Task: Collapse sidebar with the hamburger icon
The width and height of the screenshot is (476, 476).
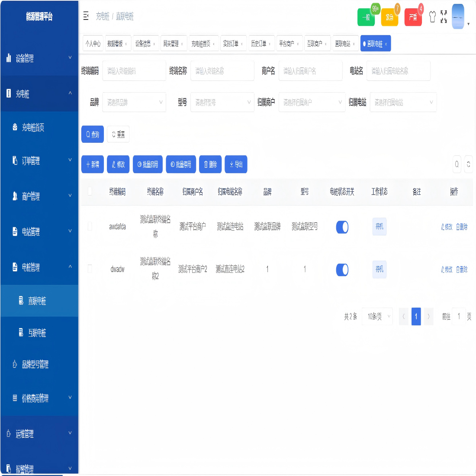Action: click(x=86, y=16)
